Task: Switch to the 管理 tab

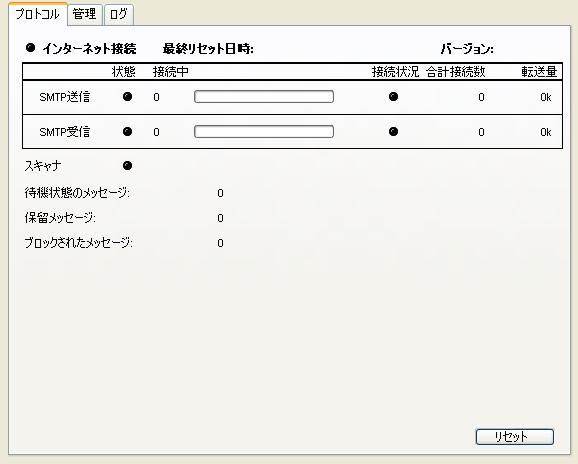Action: (85, 14)
